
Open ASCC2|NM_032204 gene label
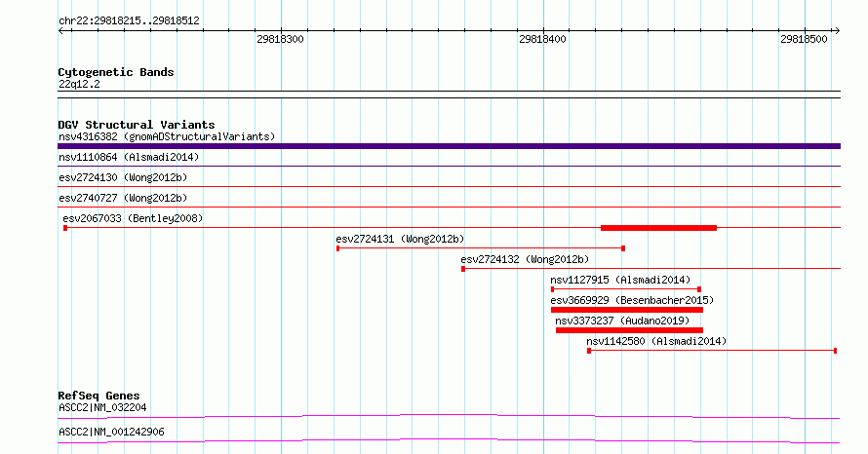pos(102,407)
